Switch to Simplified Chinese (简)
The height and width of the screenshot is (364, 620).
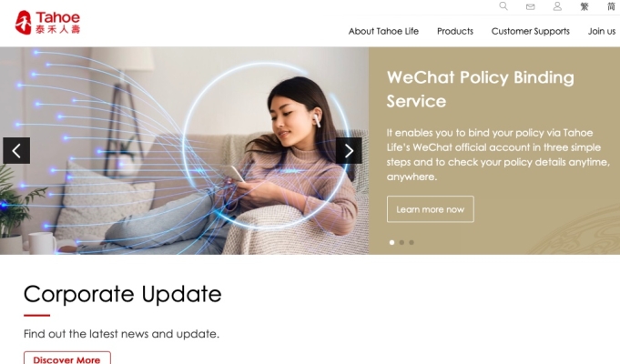pos(611,6)
